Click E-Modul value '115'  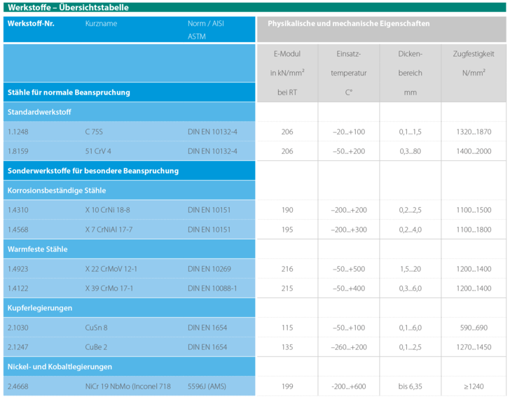click(287, 328)
